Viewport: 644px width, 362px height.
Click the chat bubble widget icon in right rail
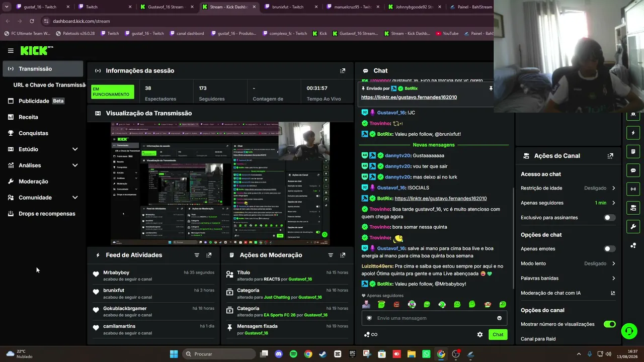tap(633, 170)
